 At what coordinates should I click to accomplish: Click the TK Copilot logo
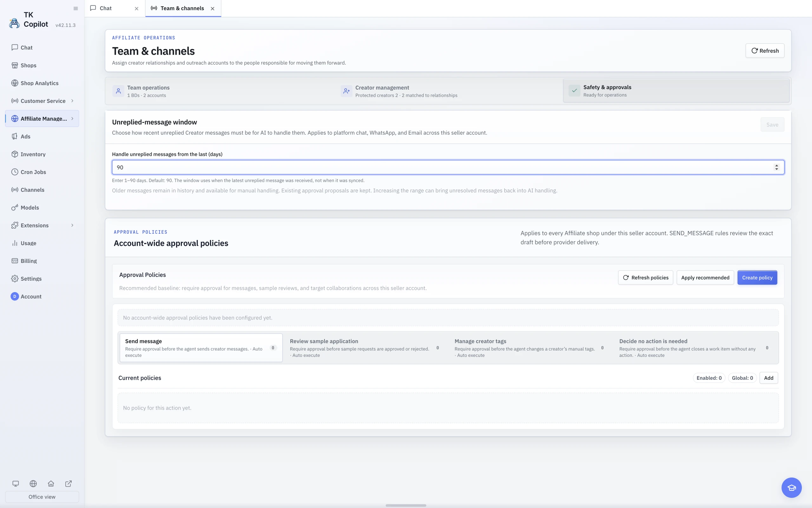pyautogui.click(x=14, y=23)
